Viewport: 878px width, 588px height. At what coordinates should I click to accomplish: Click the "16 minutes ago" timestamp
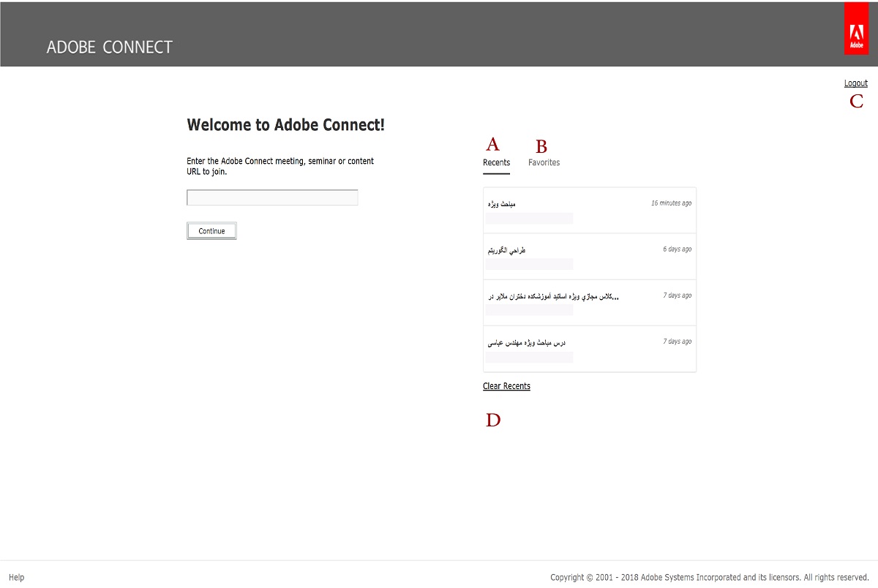pyautogui.click(x=671, y=203)
